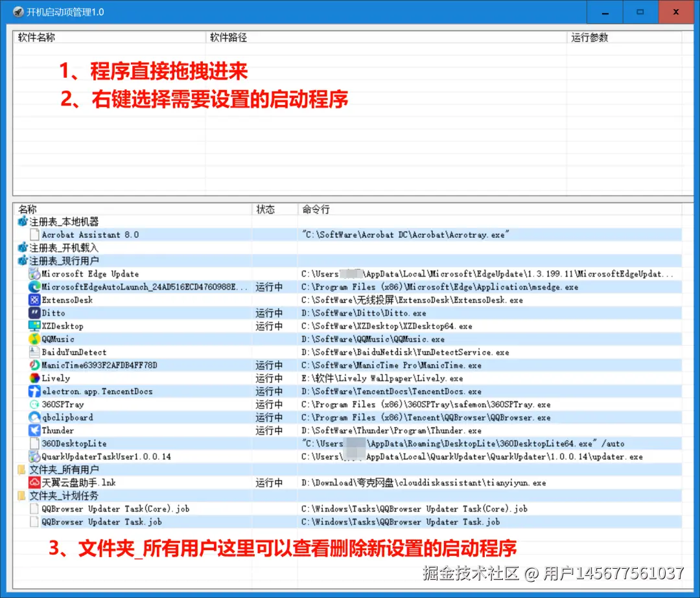700x598 pixels.
Task: Select the Microsoft Edge Update entry
Action: [90, 273]
